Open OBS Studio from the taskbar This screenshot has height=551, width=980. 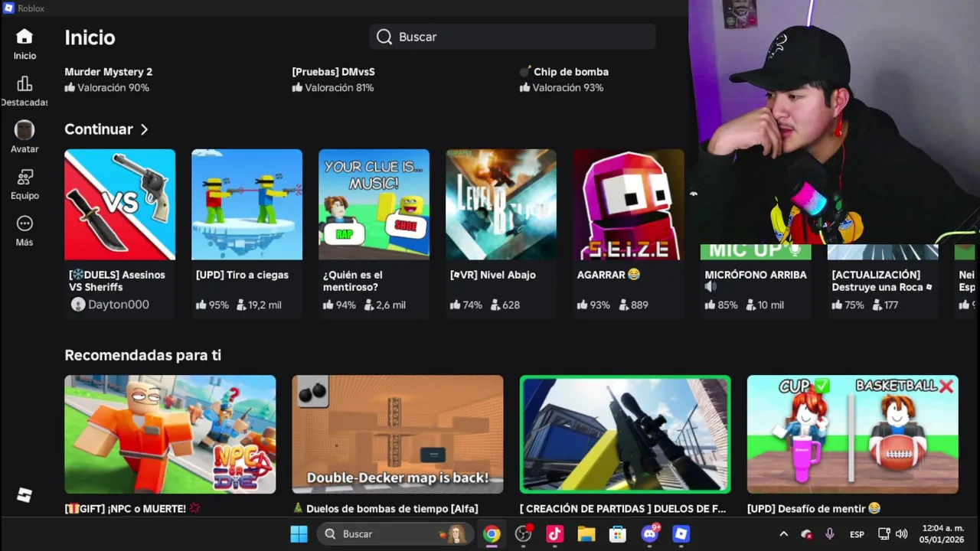[x=524, y=534]
